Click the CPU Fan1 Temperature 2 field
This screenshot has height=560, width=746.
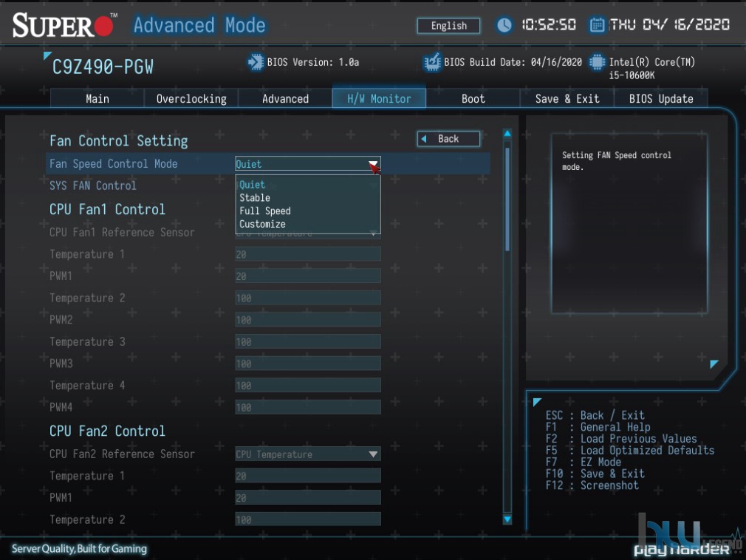[x=308, y=298]
